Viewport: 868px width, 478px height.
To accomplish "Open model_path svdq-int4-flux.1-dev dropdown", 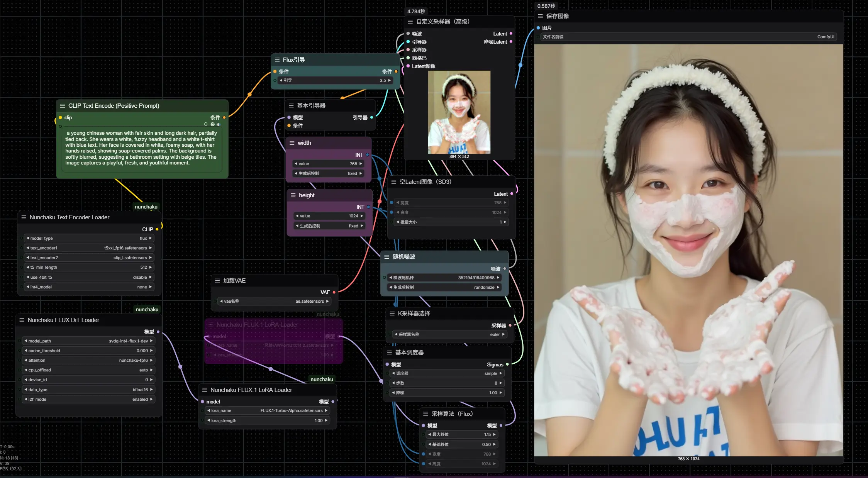I will (88, 341).
